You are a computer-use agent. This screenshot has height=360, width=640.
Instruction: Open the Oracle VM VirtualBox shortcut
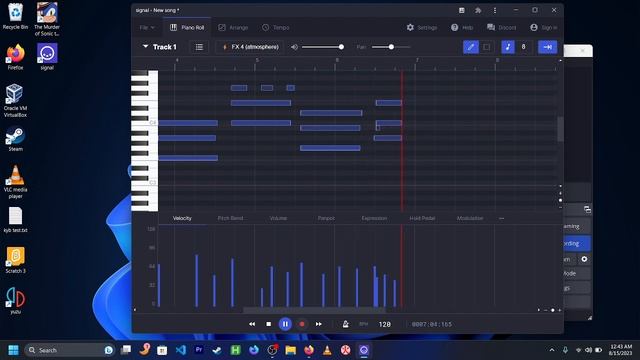pos(16,100)
